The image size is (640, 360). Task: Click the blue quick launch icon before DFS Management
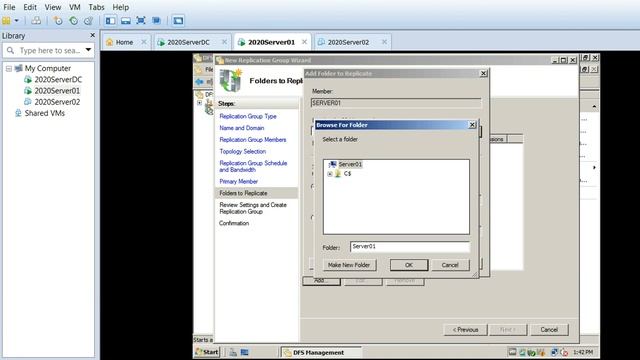pyautogui.click(x=244, y=352)
